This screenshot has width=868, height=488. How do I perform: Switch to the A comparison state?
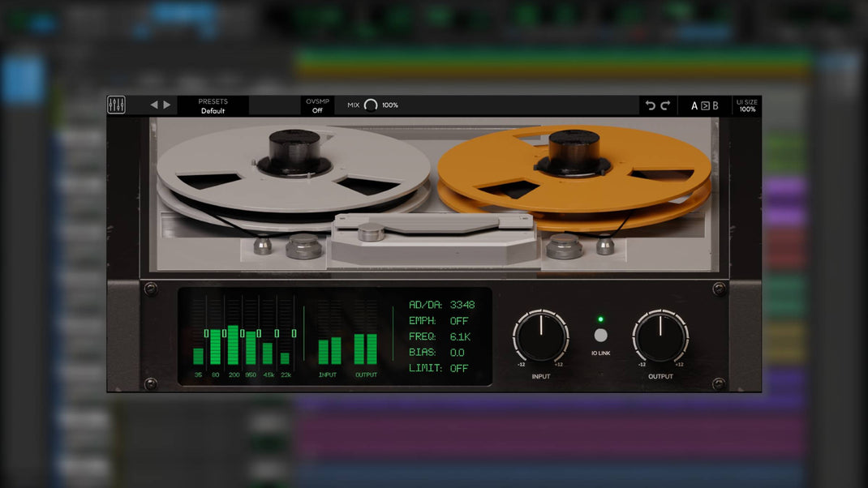694,105
